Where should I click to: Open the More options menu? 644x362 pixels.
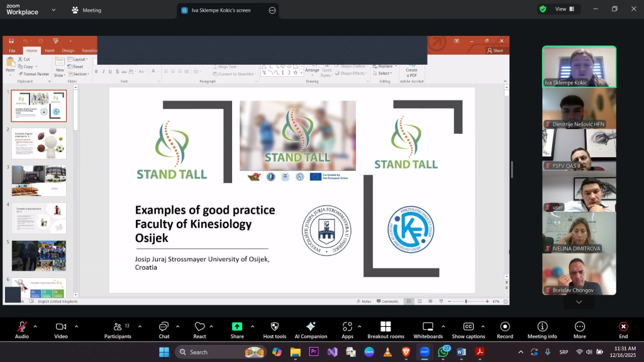point(579,330)
